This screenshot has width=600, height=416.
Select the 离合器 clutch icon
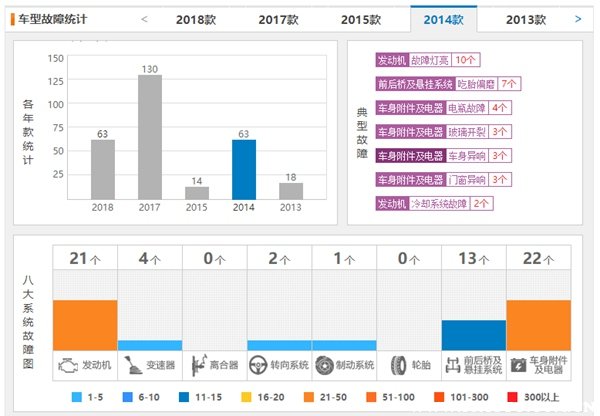(198, 365)
